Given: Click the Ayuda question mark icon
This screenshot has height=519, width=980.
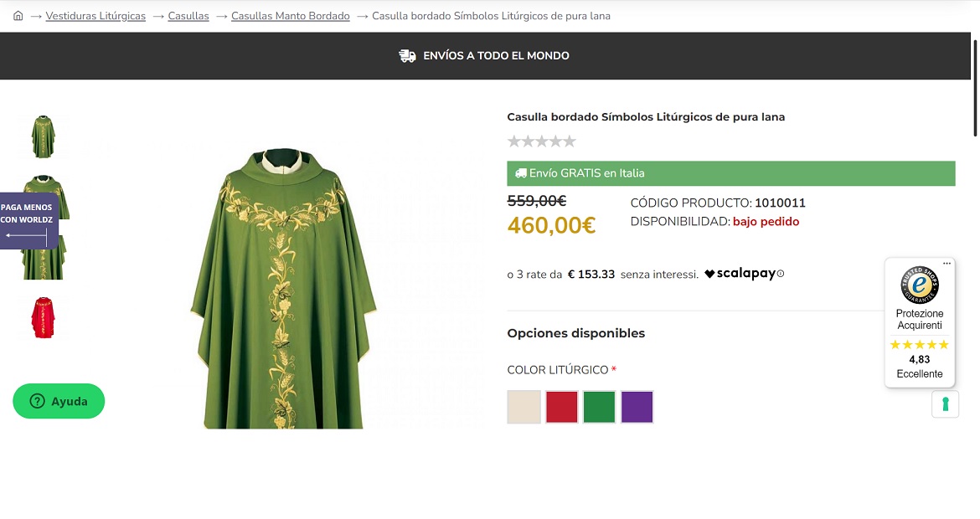Looking at the screenshot, I should (37, 401).
